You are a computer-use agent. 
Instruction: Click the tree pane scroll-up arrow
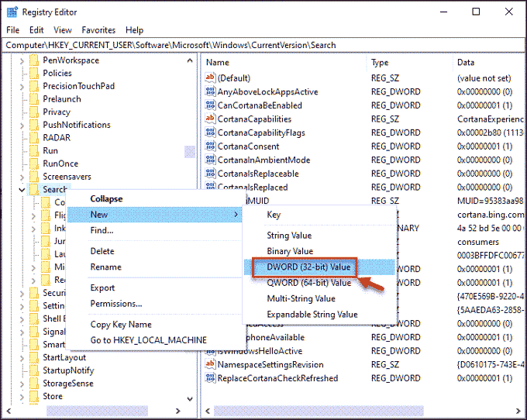(x=190, y=60)
